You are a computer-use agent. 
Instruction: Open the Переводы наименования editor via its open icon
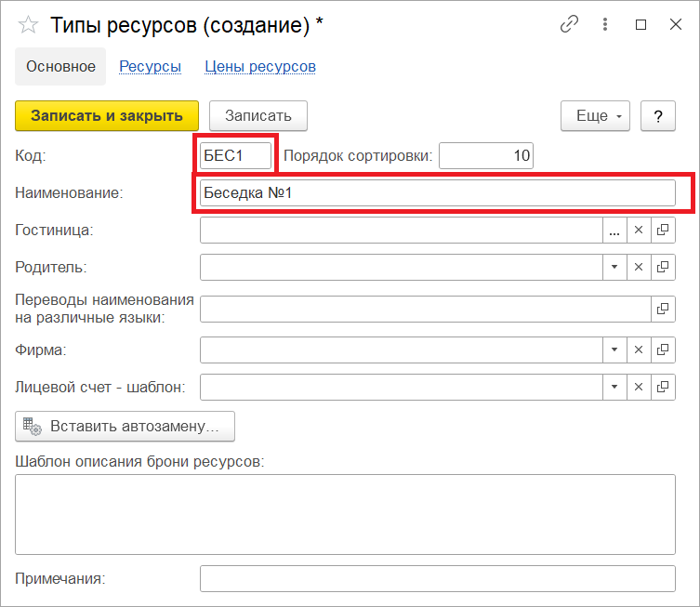point(663,309)
